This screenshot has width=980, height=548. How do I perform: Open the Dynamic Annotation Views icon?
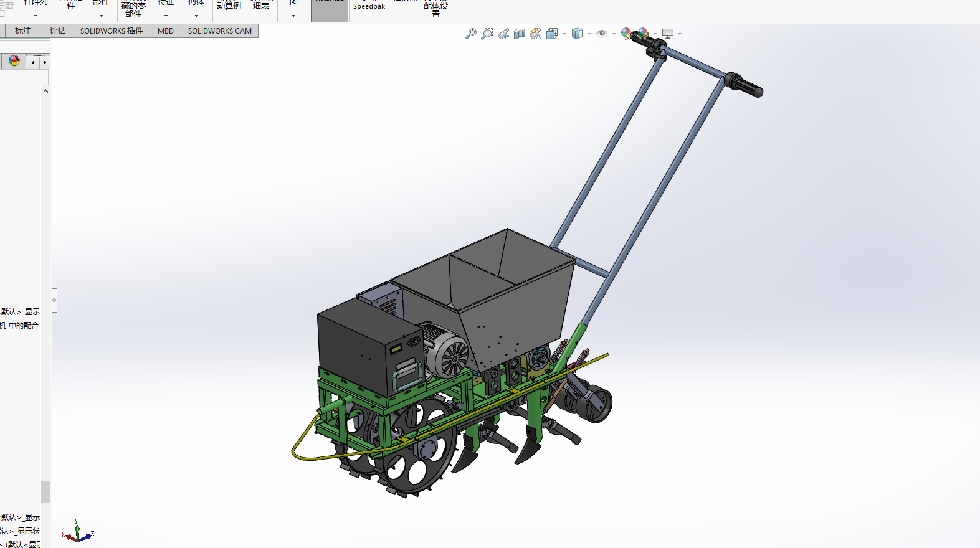pyautogui.click(x=536, y=34)
